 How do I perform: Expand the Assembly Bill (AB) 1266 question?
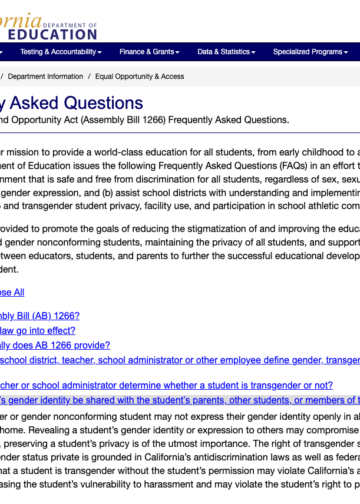(40, 316)
